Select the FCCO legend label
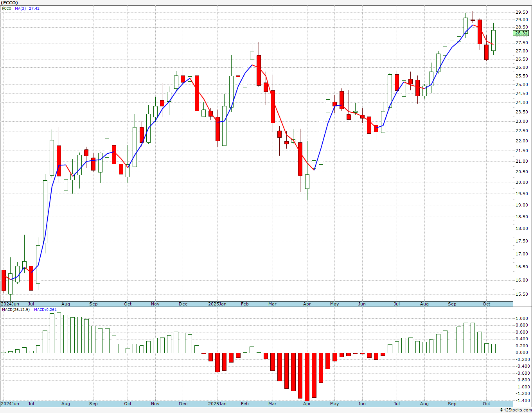 pos(7,8)
